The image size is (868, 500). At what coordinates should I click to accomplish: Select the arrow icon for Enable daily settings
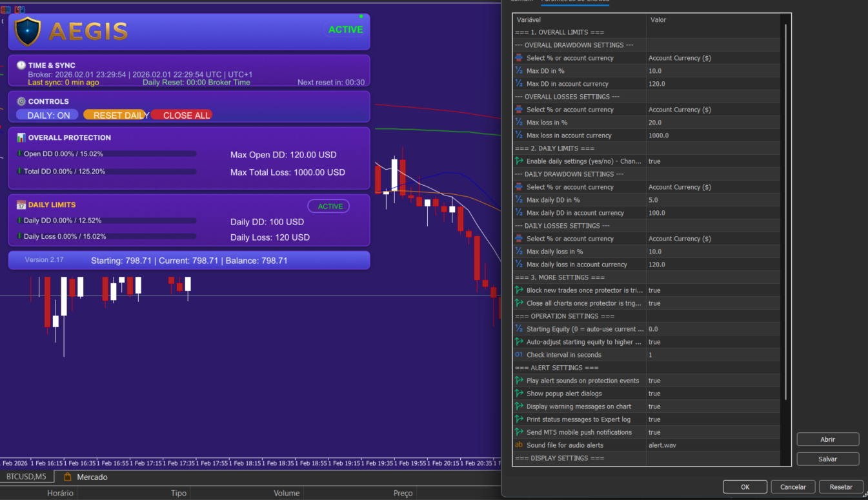[x=519, y=161]
